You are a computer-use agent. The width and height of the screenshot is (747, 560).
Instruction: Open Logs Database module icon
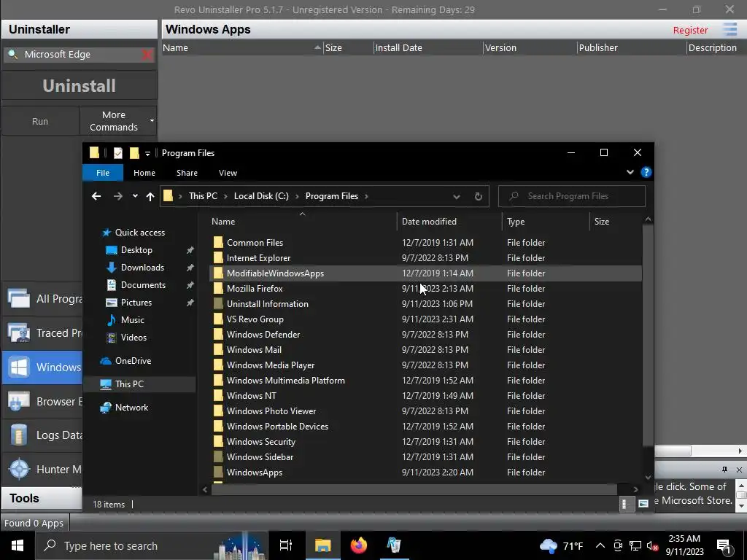(x=18, y=435)
